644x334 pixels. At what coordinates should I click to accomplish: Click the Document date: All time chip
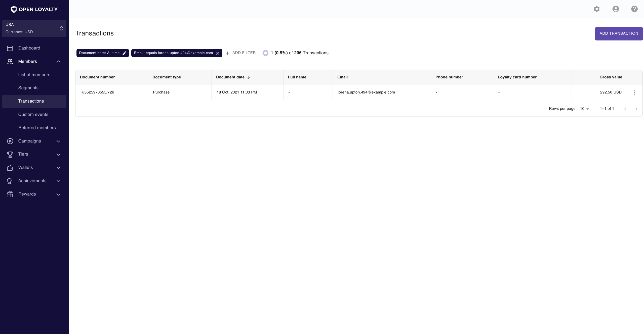103,53
